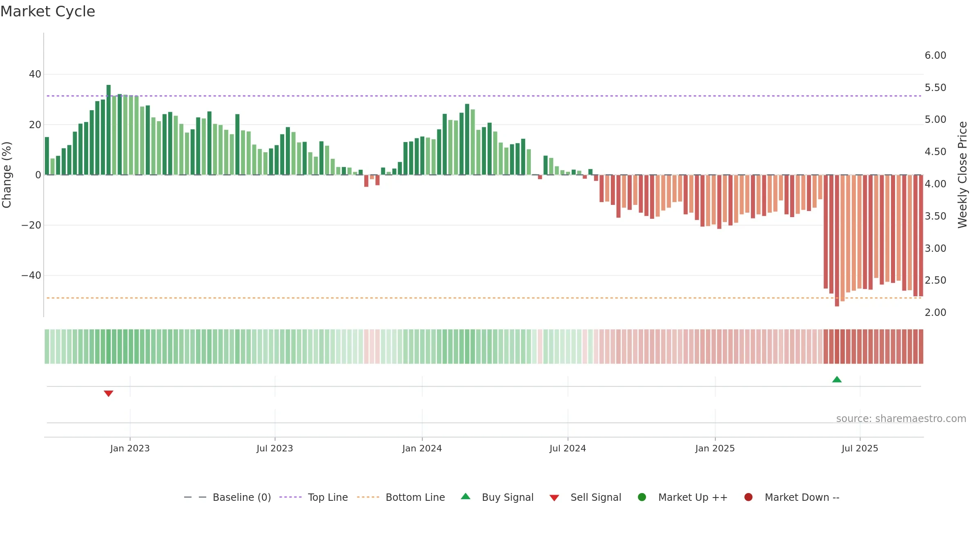The width and height of the screenshot is (980, 551).
Task: Toggle the Baseline (0) legend entry
Action: tap(227, 497)
